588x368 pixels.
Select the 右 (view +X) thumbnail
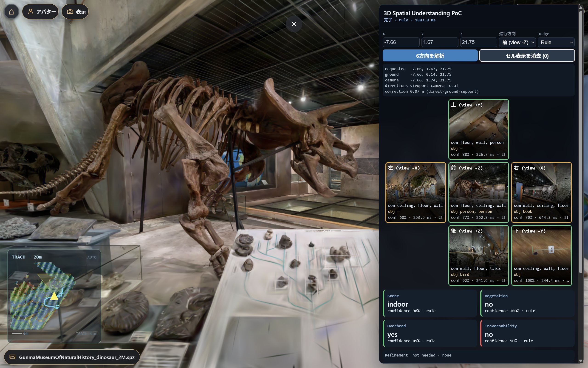[541, 192]
